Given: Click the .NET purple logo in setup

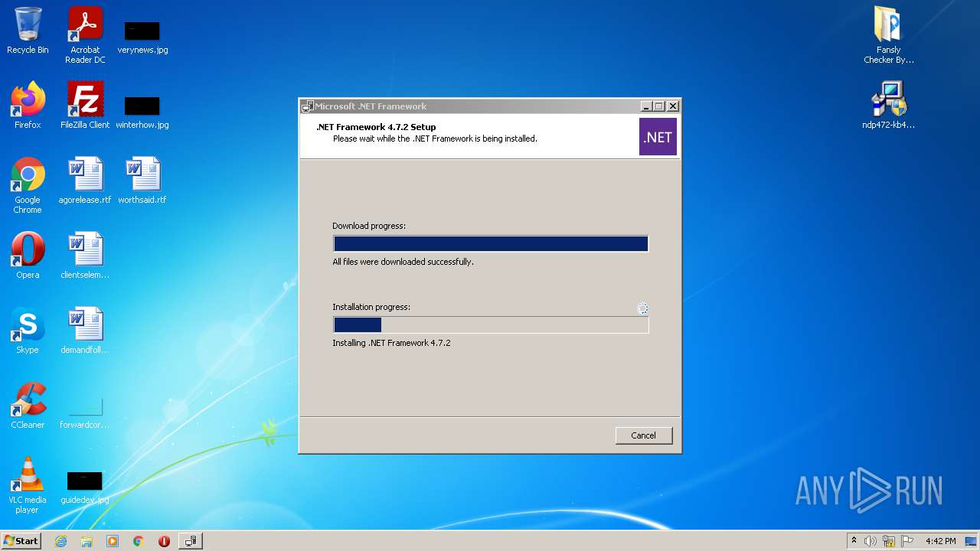Looking at the screenshot, I should click(x=658, y=137).
